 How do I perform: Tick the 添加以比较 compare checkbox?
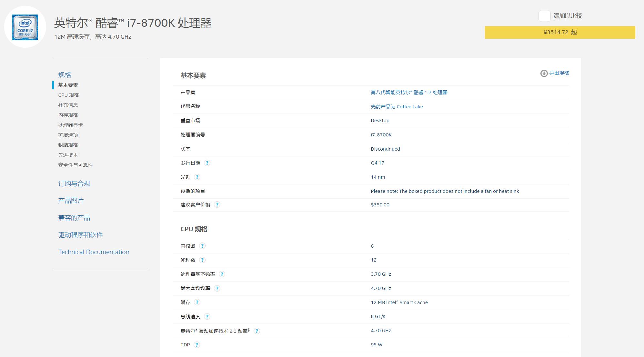tap(545, 16)
